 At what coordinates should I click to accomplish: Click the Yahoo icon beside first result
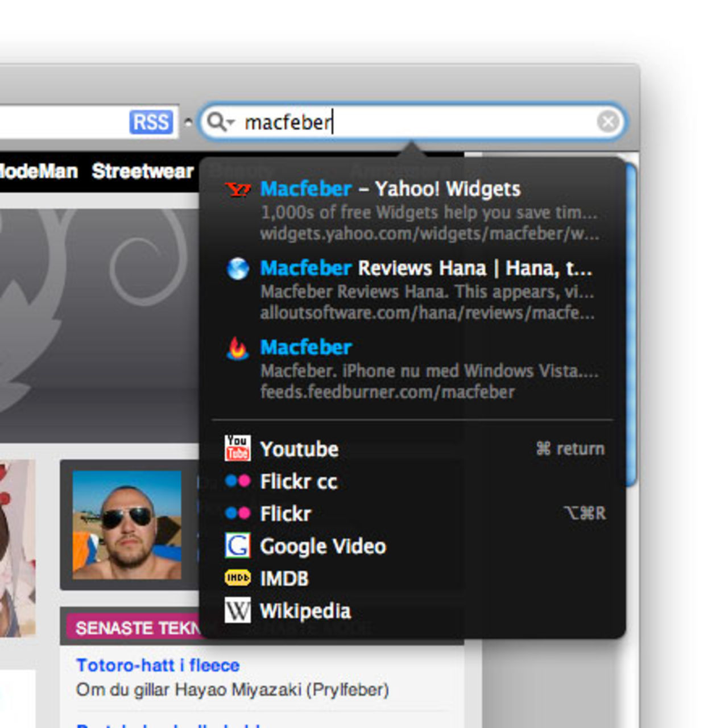[x=237, y=189]
